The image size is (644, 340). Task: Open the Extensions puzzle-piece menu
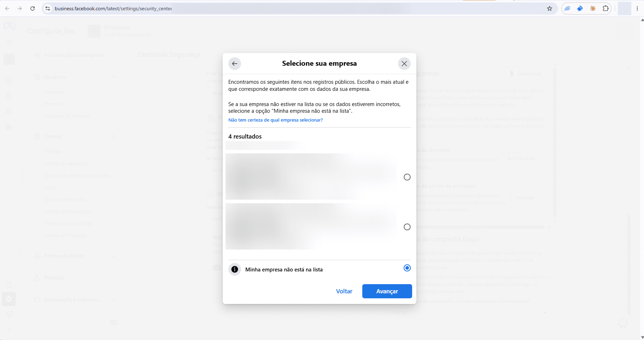(605, 8)
